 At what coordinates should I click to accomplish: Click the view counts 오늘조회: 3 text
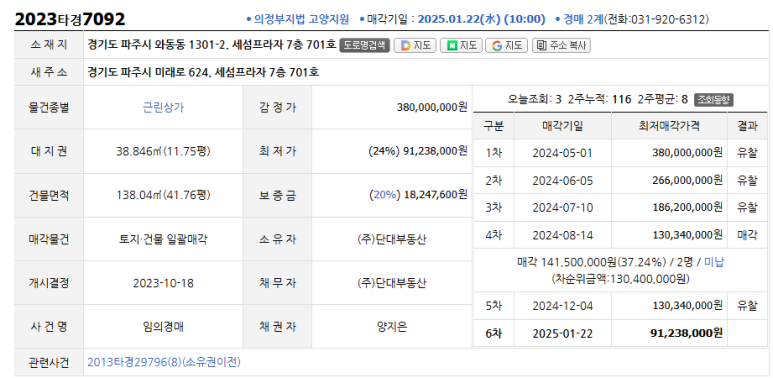point(535,100)
